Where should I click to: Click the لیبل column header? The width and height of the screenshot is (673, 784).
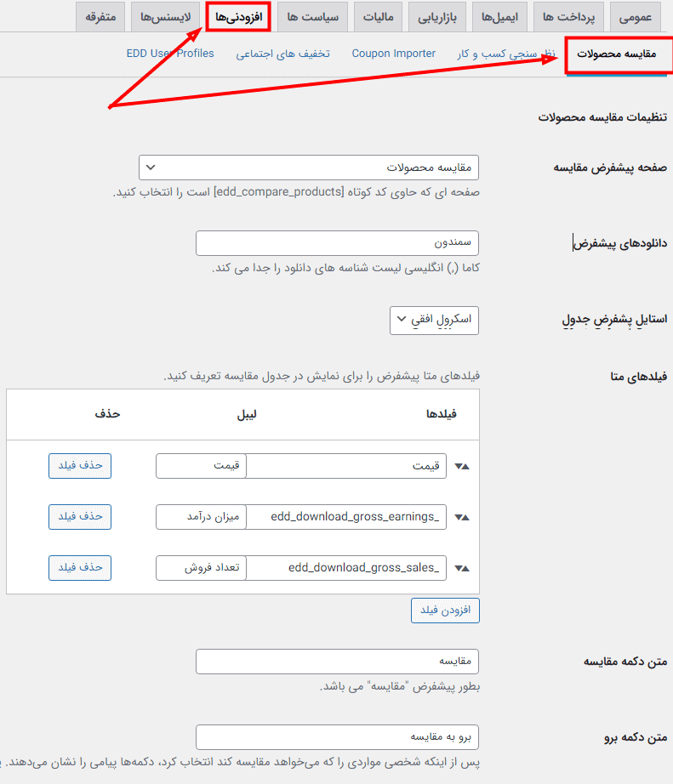tap(247, 414)
